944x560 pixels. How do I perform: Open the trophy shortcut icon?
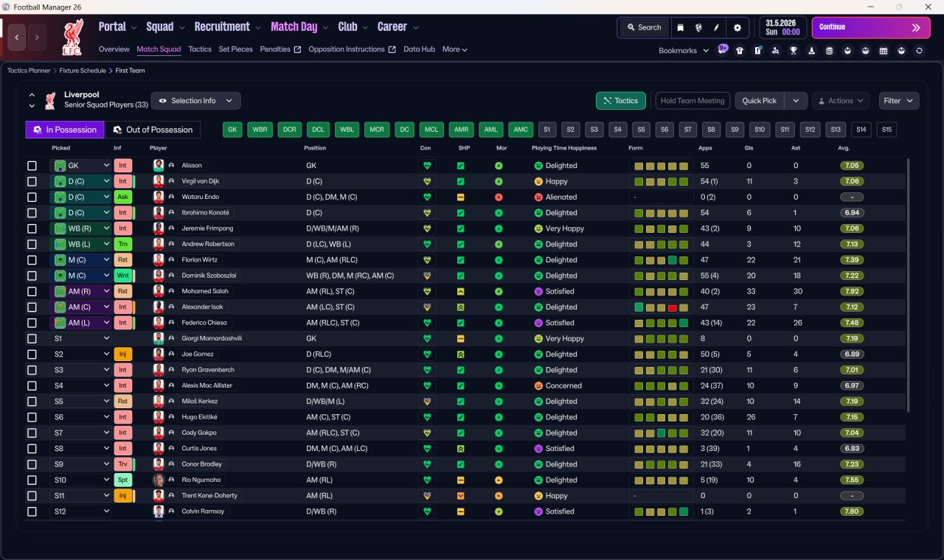pos(794,50)
